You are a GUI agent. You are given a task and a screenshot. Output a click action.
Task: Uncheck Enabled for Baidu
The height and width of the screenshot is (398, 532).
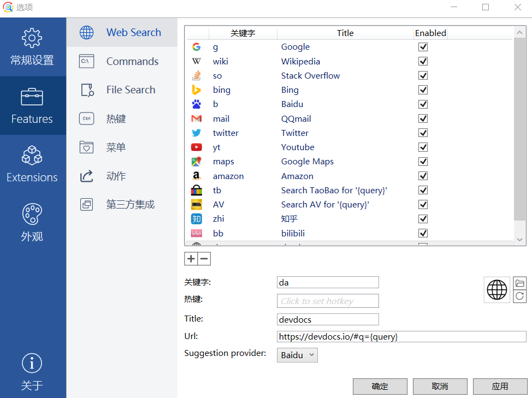423,104
